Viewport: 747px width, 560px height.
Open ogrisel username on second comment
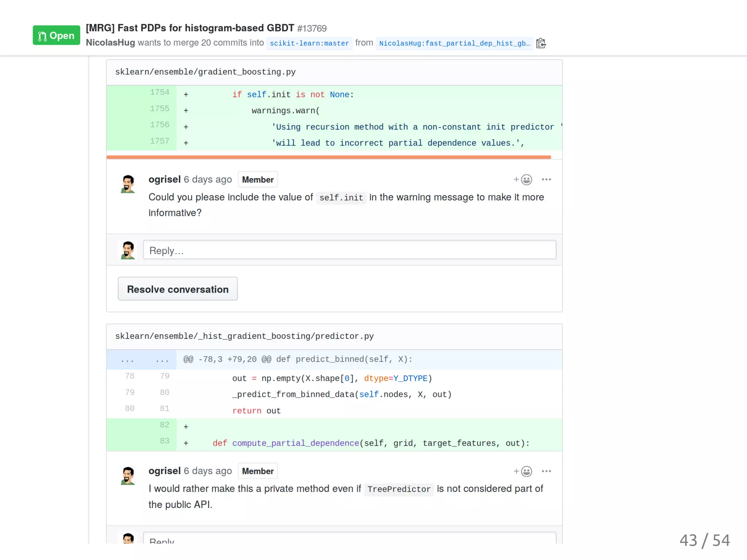tap(165, 471)
